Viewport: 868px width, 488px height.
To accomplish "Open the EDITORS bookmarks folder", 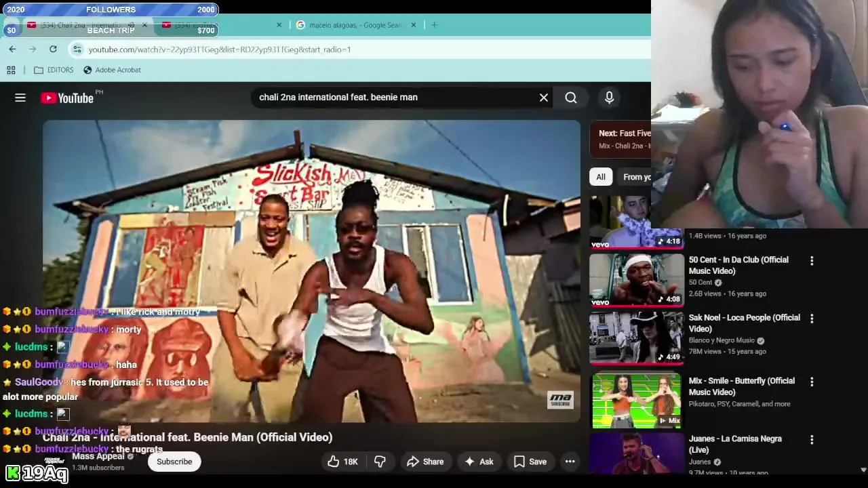I will click(x=54, y=70).
